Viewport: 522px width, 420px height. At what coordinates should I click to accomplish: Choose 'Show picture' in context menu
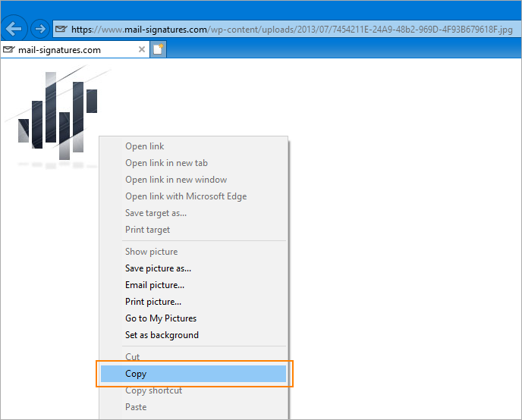[151, 252]
